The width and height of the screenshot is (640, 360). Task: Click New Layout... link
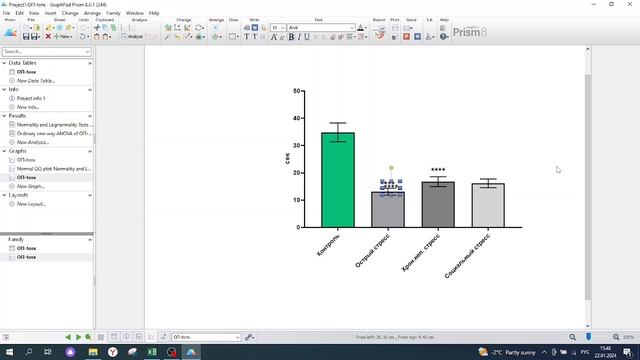(x=31, y=204)
